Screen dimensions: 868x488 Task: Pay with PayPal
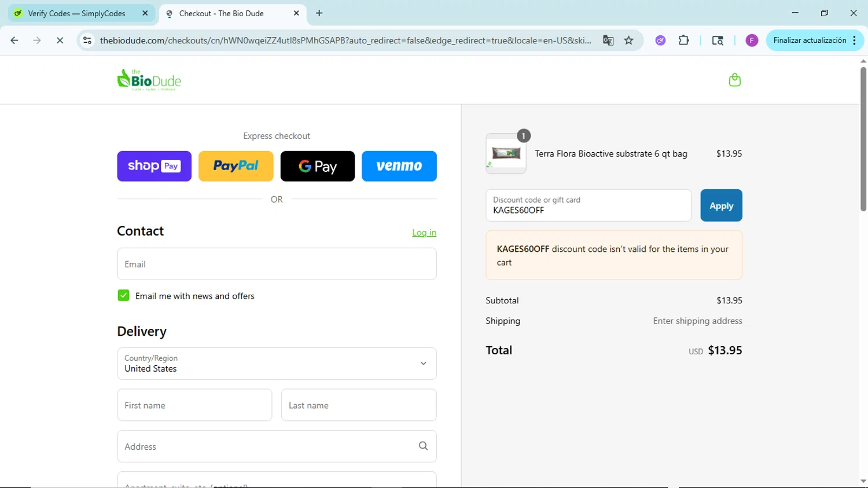pos(236,166)
